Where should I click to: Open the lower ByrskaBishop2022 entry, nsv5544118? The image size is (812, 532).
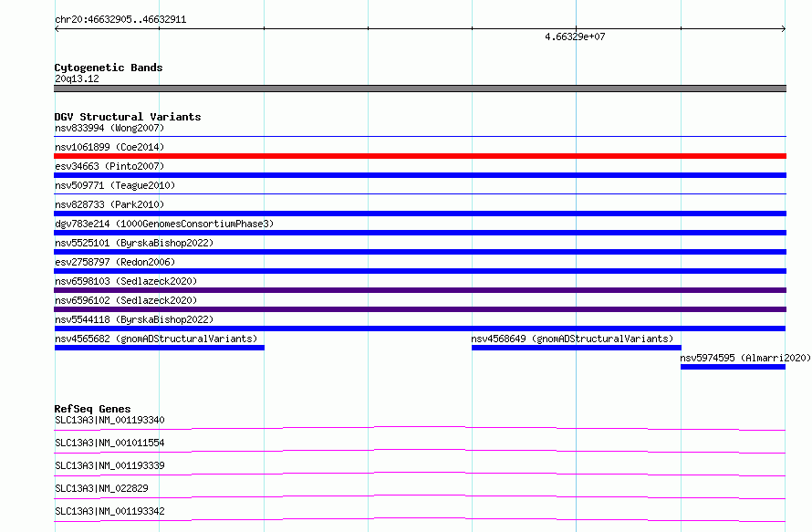[134, 319]
